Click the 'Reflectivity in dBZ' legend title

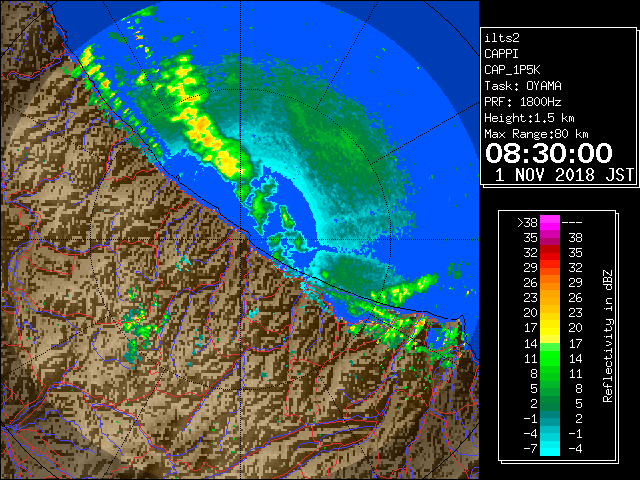(608, 336)
